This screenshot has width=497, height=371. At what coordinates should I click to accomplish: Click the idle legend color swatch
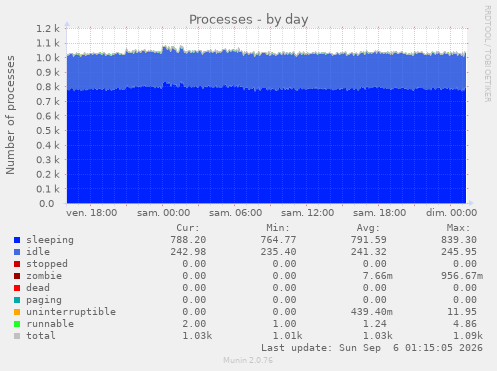(17, 252)
